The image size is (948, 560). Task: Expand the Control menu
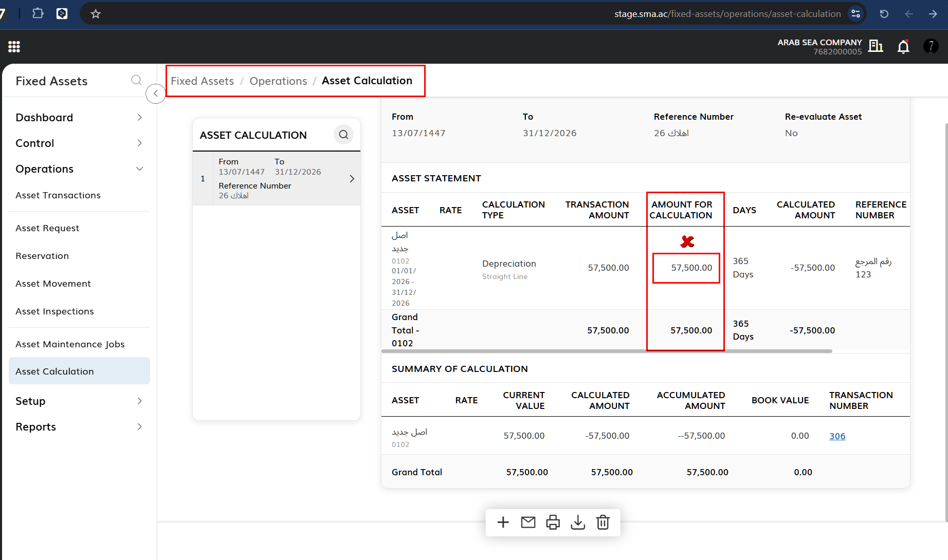pyautogui.click(x=79, y=143)
